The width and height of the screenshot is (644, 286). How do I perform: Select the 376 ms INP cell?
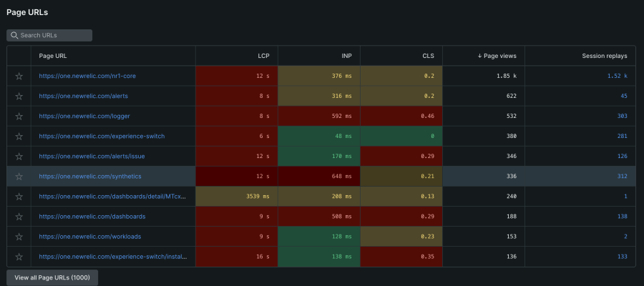(x=319, y=76)
